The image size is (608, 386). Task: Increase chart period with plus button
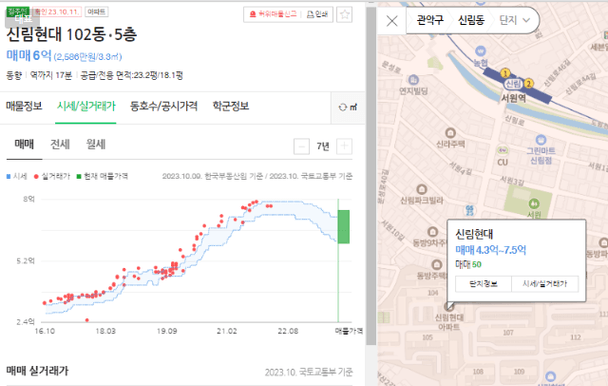(344, 146)
